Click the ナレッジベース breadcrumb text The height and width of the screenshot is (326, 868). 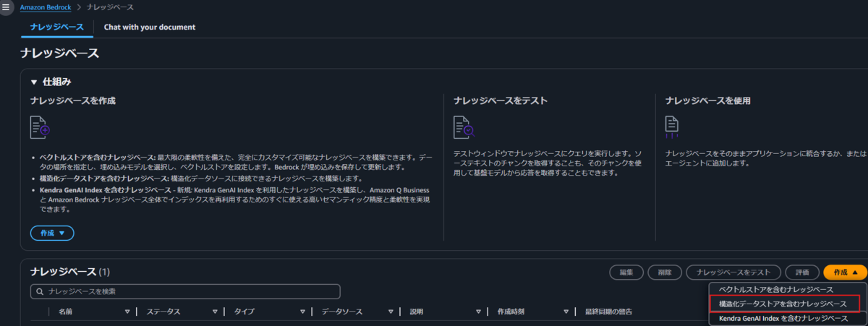[110, 7]
